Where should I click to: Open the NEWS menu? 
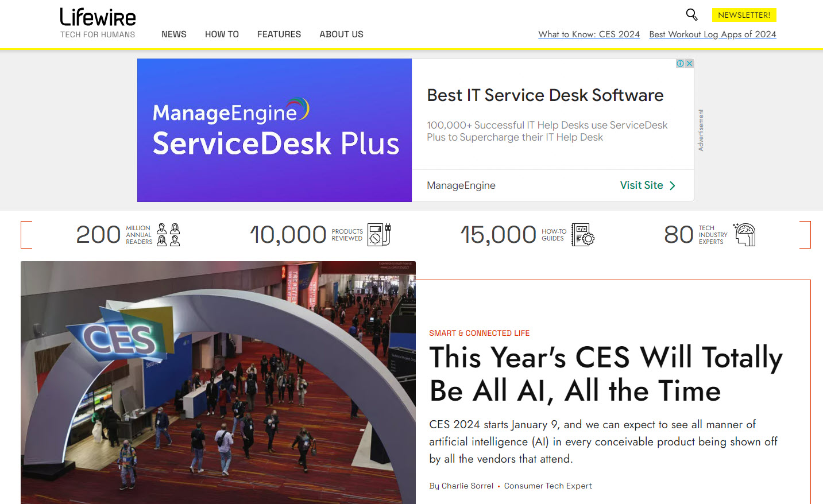[x=174, y=34]
